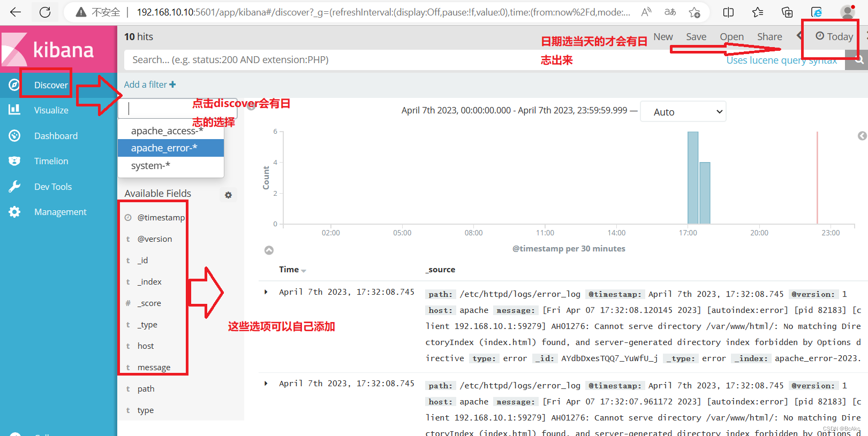Open Management section
Image resolution: width=868 pixels, height=436 pixels.
pyautogui.click(x=60, y=212)
